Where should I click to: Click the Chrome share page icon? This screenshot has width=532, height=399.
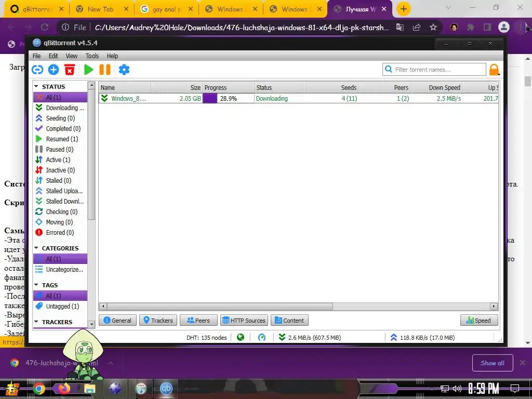click(417, 27)
